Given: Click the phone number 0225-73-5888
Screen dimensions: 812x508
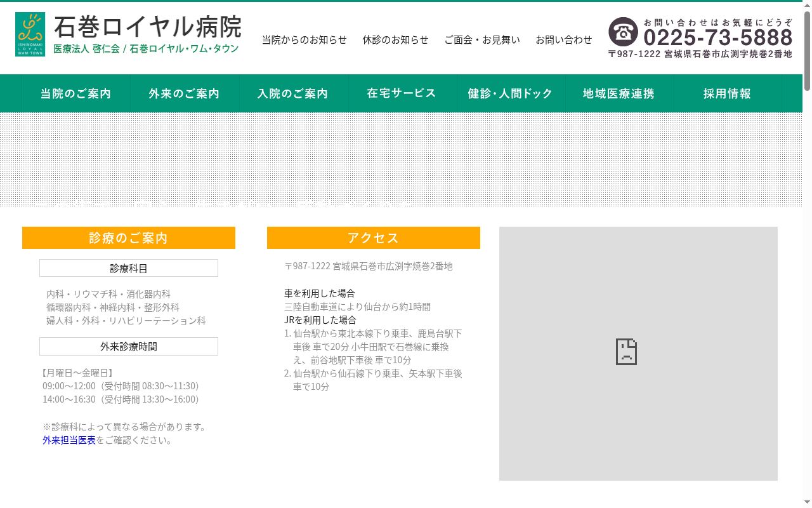Looking at the screenshot, I should click(718, 37).
